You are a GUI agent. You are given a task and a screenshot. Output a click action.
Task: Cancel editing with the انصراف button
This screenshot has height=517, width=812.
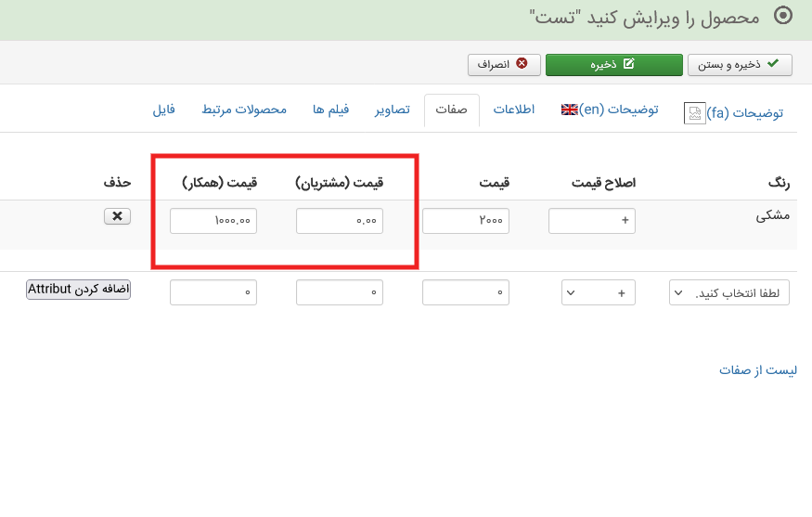click(503, 64)
